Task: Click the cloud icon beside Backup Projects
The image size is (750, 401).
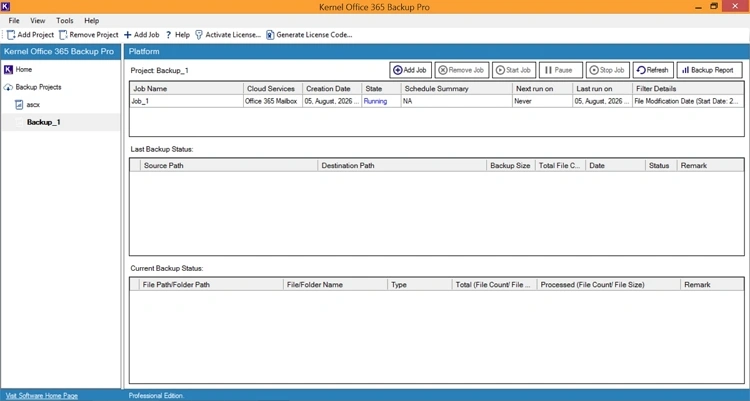Action: tap(8, 87)
